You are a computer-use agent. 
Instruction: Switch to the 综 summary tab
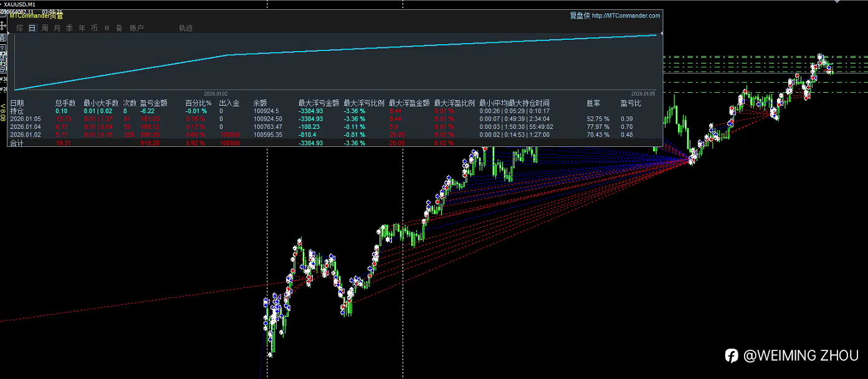pyautogui.click(x=20, y=28)
